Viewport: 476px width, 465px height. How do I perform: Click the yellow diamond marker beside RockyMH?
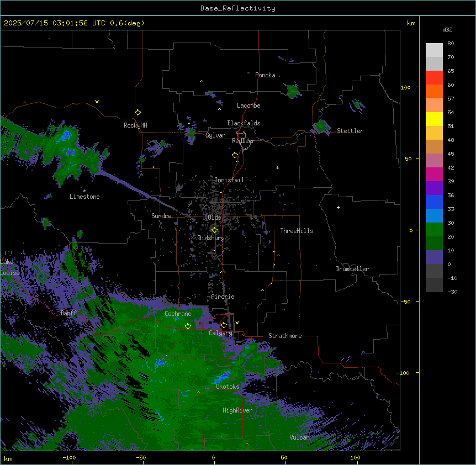[138, 113]
